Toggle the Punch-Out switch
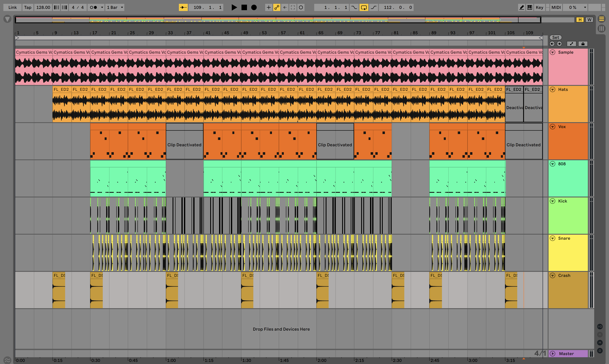 pyautogui.click(x=373, y=7)
